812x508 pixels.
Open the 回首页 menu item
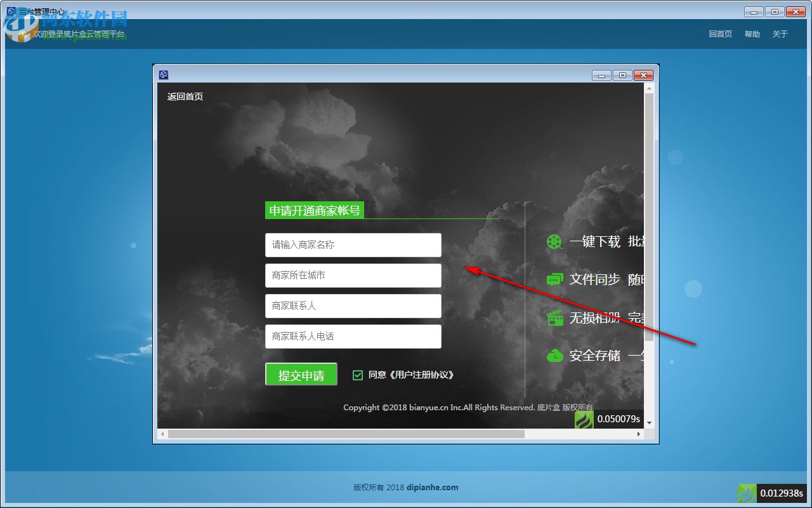click(x=720, y=34)
